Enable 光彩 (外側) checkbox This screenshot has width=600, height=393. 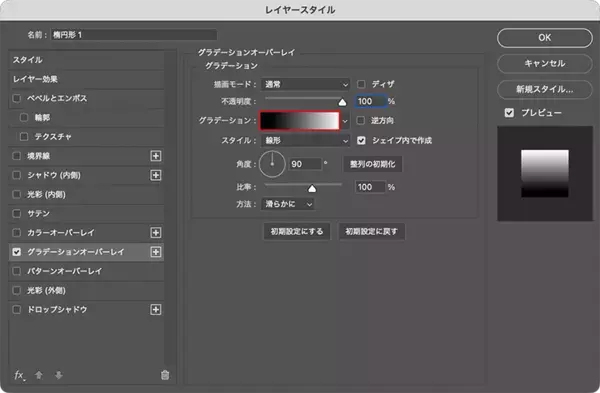tap(16, 290)
